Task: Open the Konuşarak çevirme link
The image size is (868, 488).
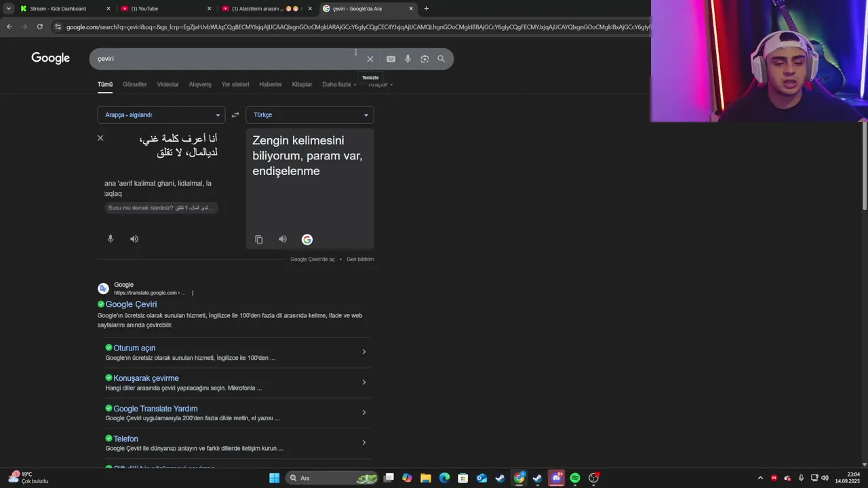Action: [146, 378]
